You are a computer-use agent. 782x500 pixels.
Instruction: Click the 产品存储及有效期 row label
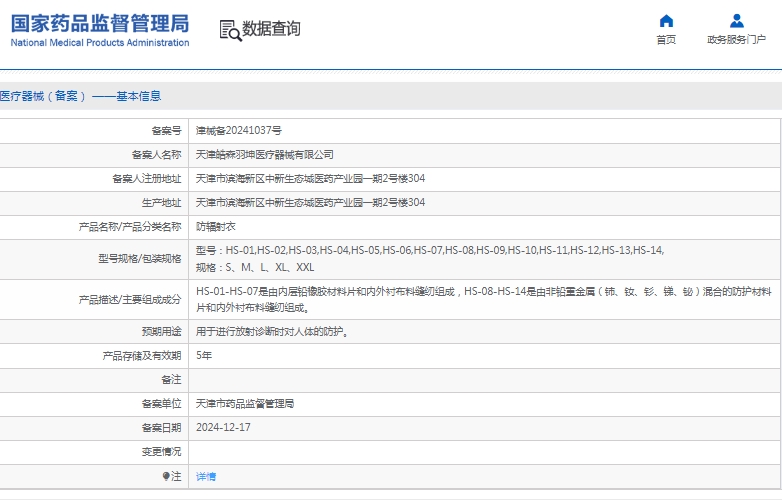point(142,355)
